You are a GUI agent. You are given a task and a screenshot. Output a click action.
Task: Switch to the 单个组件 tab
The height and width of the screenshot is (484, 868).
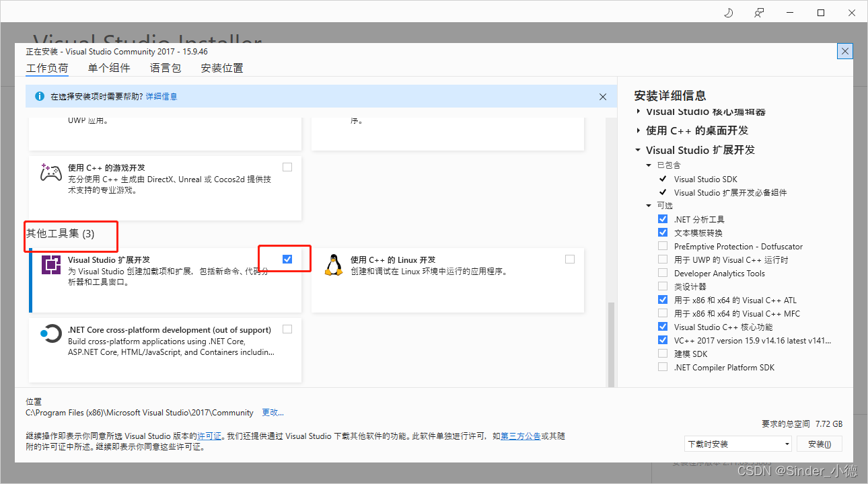(109, 68)
